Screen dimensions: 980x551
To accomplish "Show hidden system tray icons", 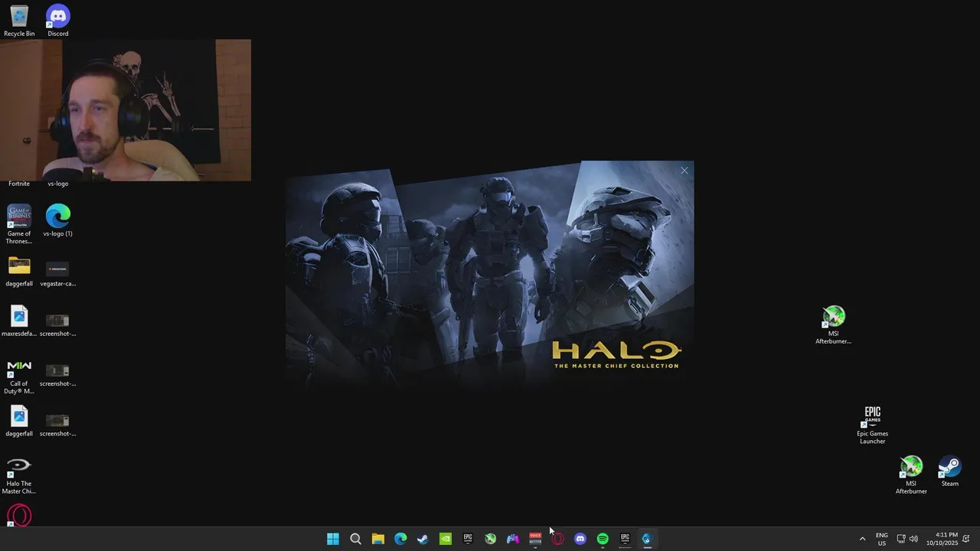I will point(862,539).
